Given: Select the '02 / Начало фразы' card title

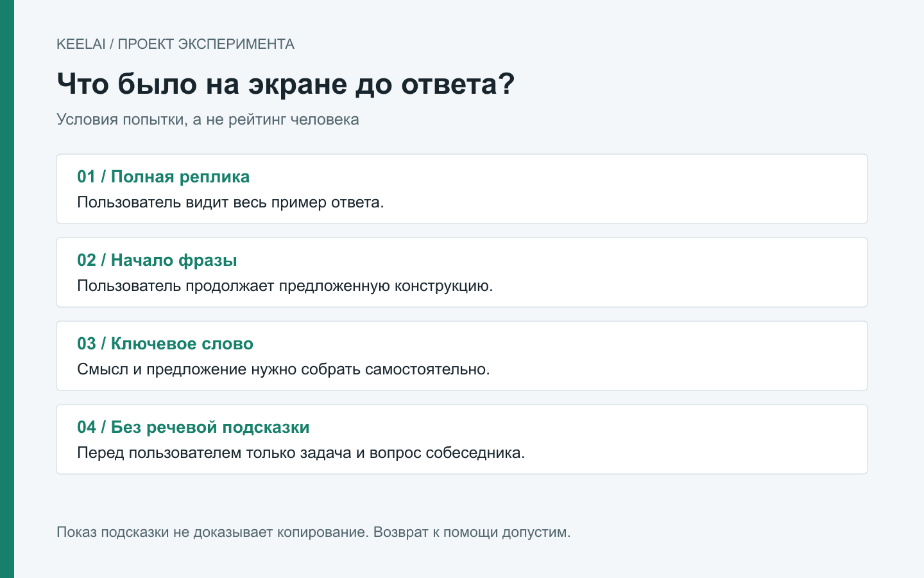Looking at the screenshot, I should (x=157, y=260).
